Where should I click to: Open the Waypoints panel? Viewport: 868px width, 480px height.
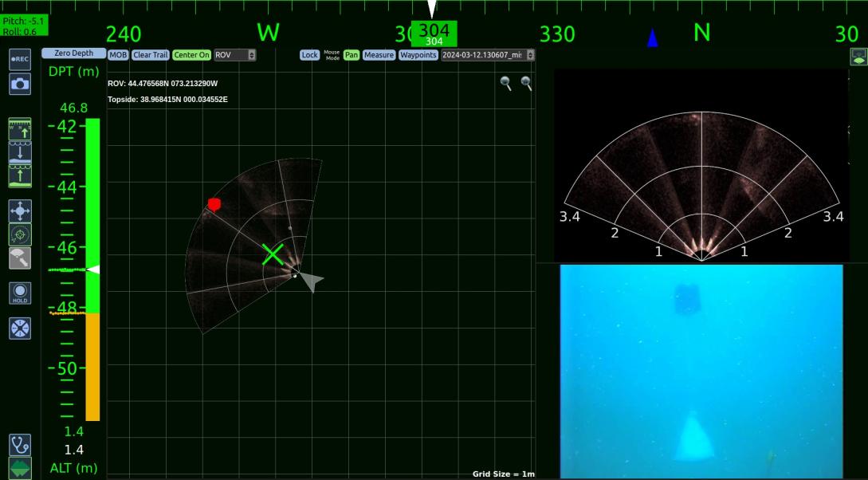point(418,55)
